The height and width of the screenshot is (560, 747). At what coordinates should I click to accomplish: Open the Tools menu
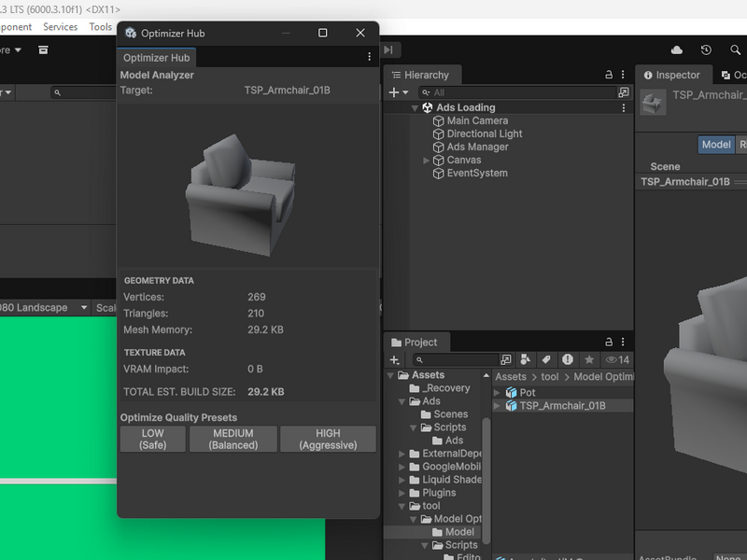click(100, 27)
